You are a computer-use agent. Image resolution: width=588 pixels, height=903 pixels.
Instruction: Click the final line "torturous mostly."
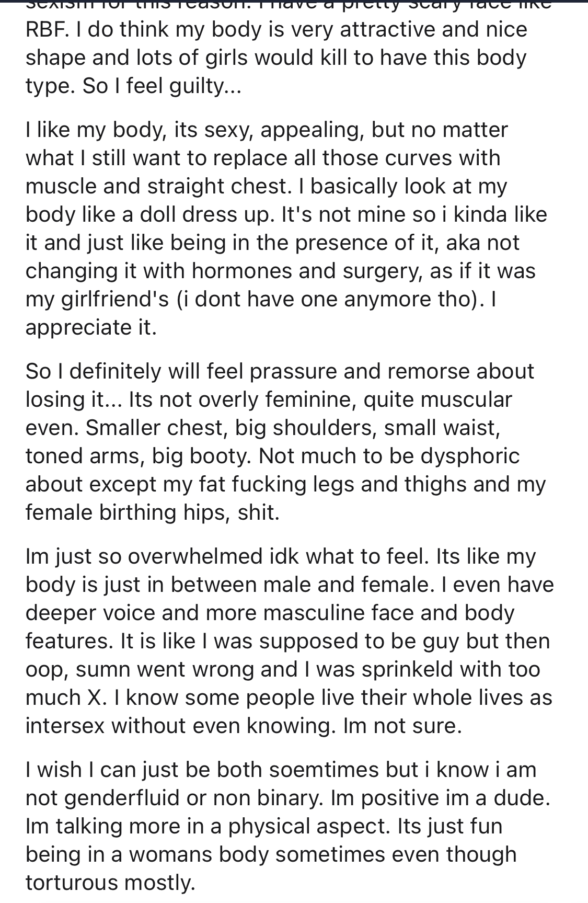[110, 883]
